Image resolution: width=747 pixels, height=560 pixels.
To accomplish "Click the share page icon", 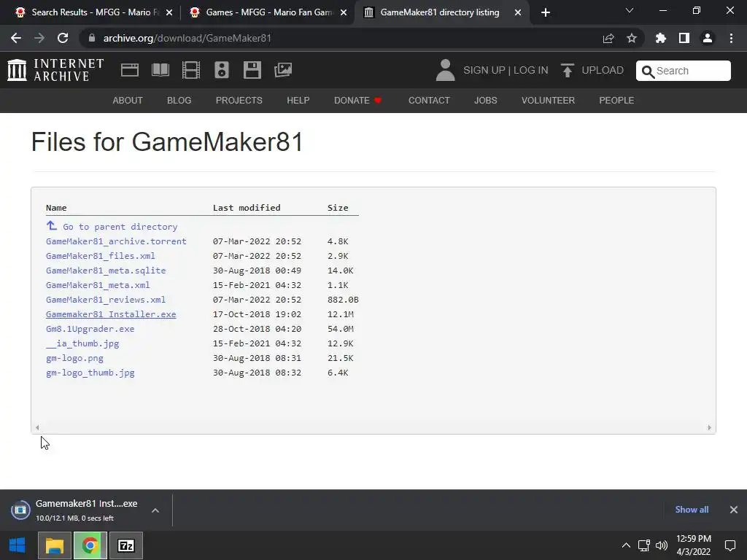I will tap(608, 38).
